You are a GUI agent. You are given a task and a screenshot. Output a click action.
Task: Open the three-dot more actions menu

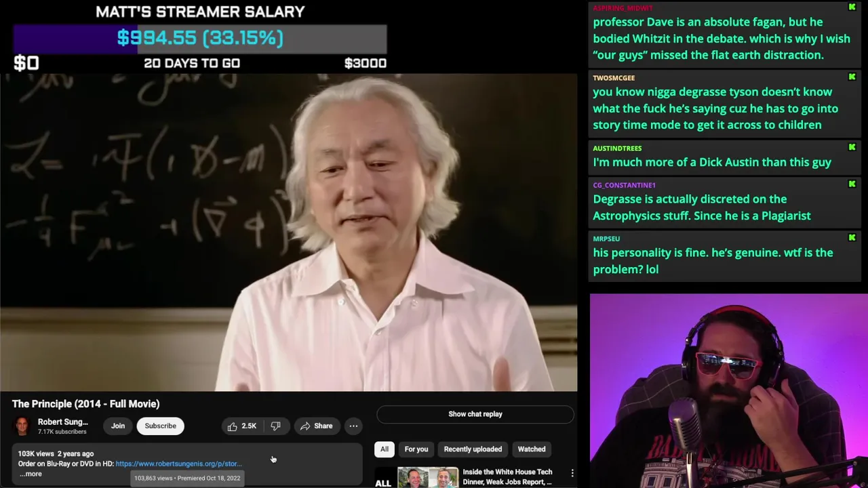click(x=353, y=426)
